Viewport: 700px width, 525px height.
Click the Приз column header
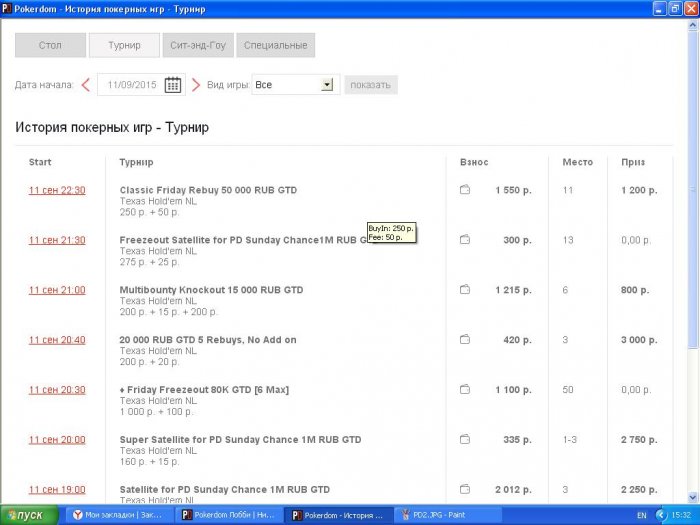[x=633, y=162]
